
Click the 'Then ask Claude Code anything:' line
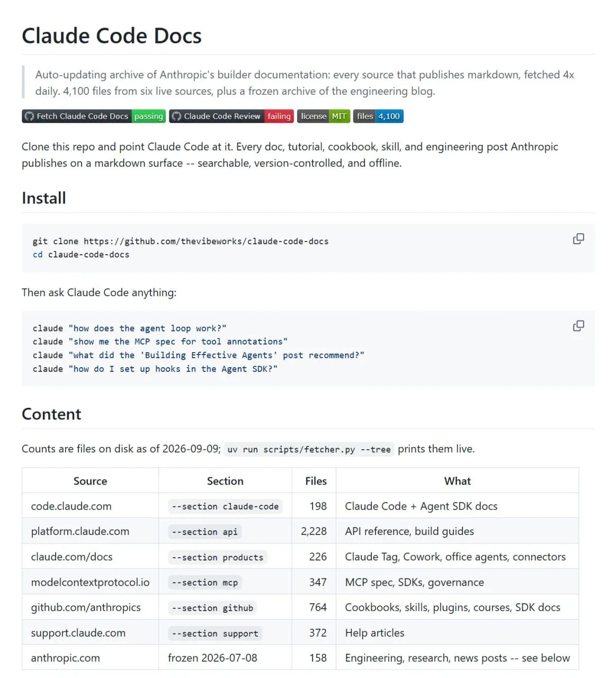point(99,292)
